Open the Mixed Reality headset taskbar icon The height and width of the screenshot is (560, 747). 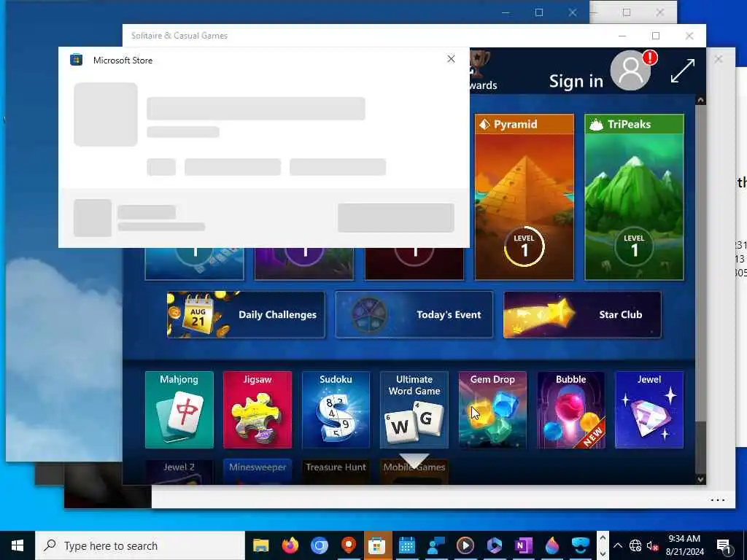point(581,545)
